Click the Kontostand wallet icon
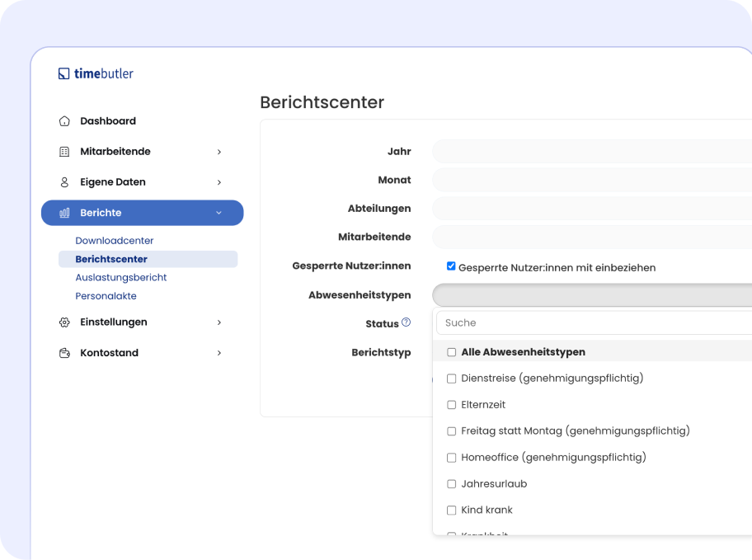Screen dimensions: 752x560 [64, 353]
